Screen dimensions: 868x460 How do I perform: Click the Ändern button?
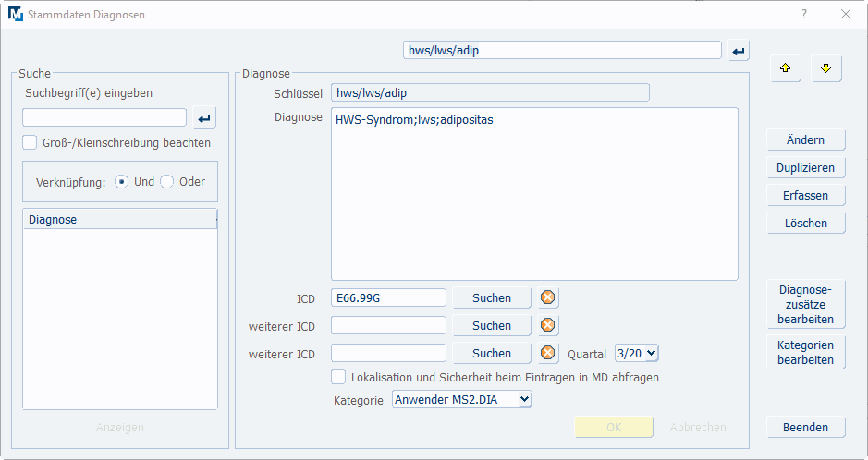tap(805, 140)
